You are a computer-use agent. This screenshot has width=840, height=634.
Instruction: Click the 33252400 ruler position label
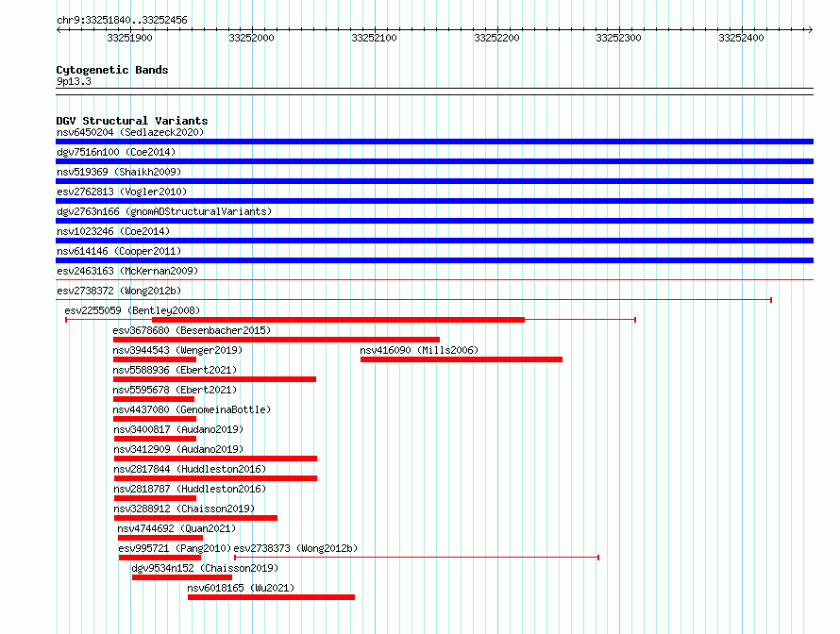[x=742, y=38]
